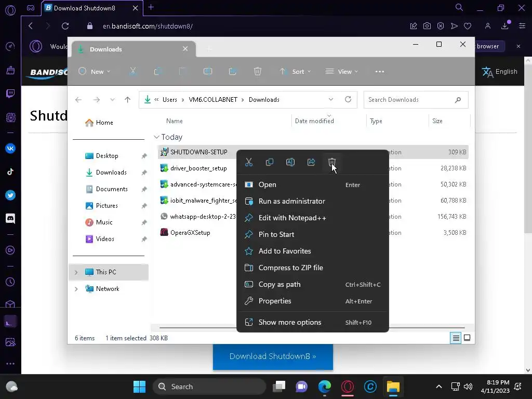Open recent locations chevron in Explorer
This screenshot has width=532, height=399.
[x=112, y=99]
